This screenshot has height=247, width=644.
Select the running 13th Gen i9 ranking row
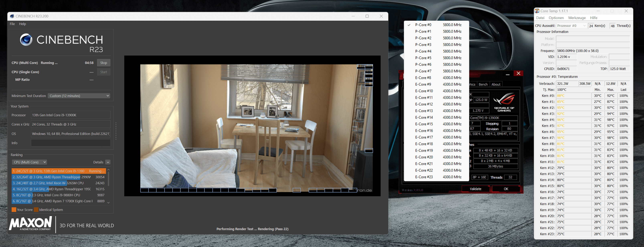(x=59, y=171)
